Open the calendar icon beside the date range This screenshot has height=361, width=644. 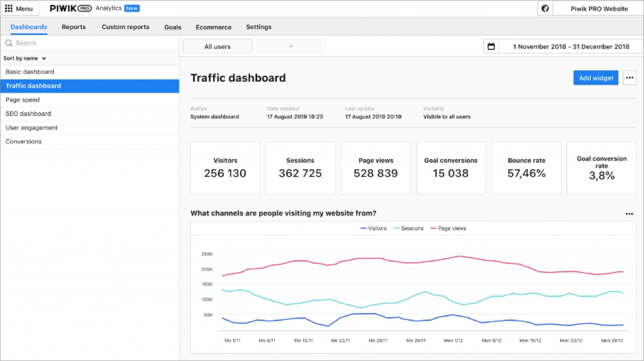click(491, 46)
